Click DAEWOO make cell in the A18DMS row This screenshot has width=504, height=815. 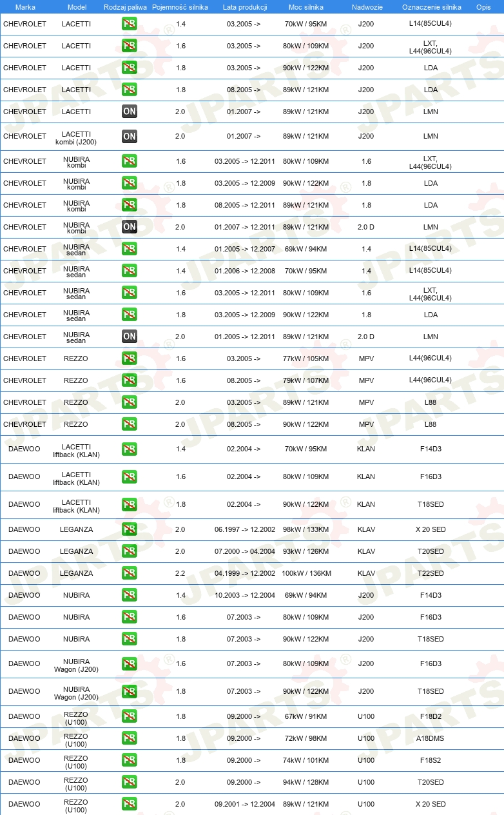24,738
